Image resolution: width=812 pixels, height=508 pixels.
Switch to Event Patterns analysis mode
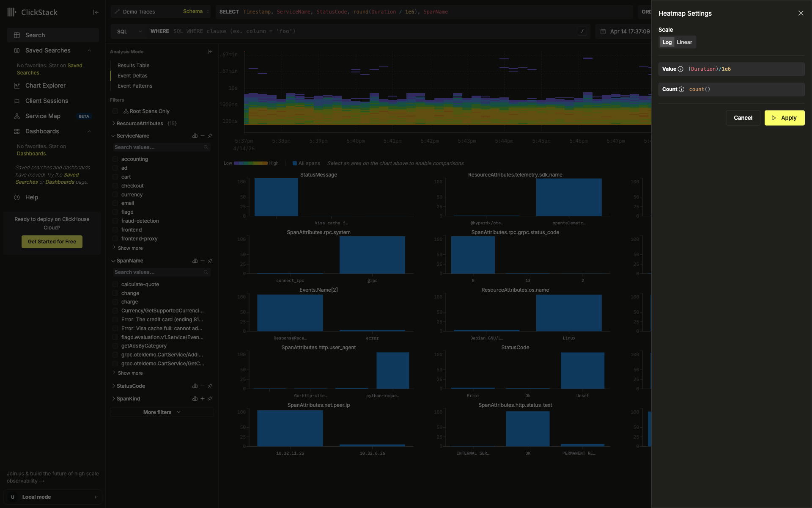point(135,86)
